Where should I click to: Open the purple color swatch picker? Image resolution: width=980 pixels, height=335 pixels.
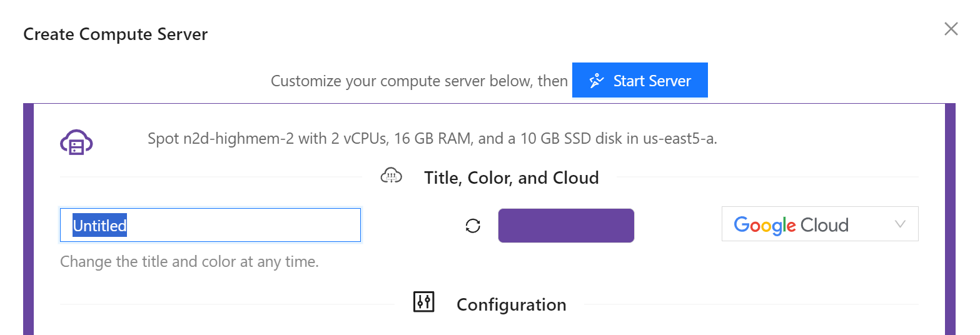click(566, 226)
